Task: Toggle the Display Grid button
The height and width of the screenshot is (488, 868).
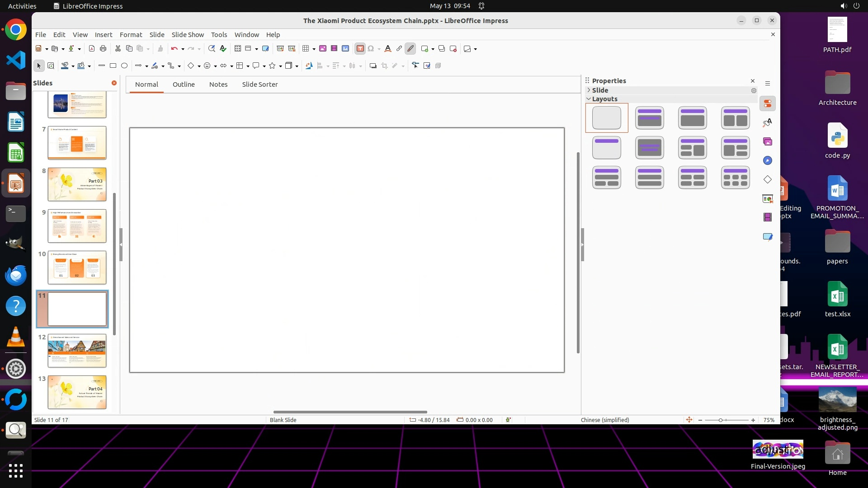Action: tap(238, 49)
